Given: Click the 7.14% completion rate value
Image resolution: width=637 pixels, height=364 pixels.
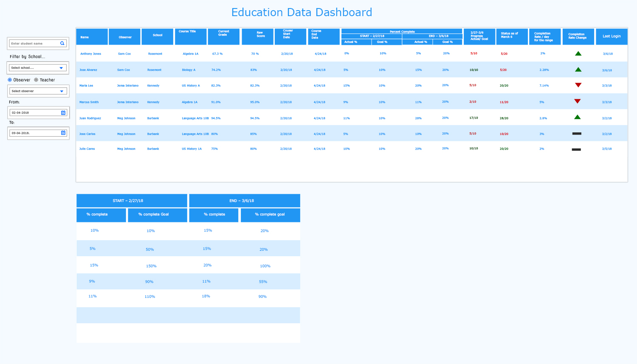Looking at the screenshot, I should tap(544, 86).
